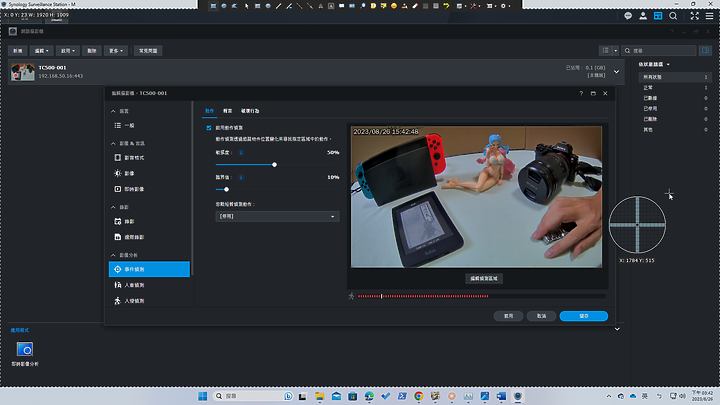This screenshot has width=720, height=405.
Task: Click the Add button in camera toolbar
Action: 17,51
